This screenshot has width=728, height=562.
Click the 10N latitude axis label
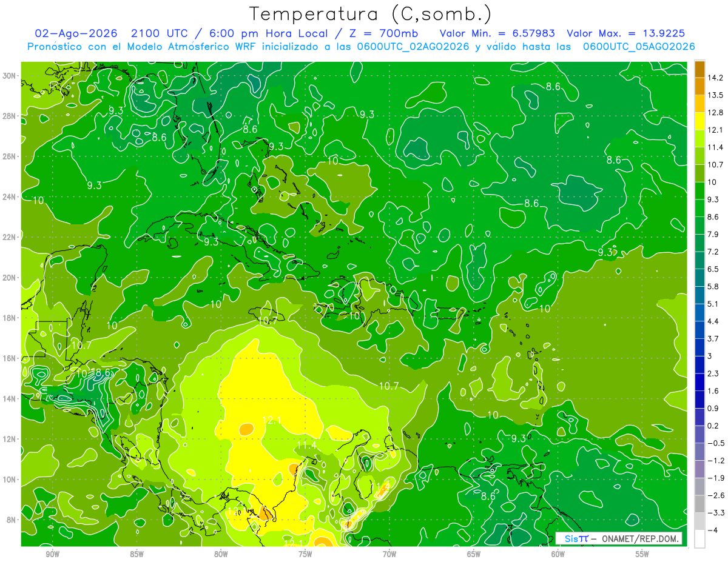coord(10,479)
